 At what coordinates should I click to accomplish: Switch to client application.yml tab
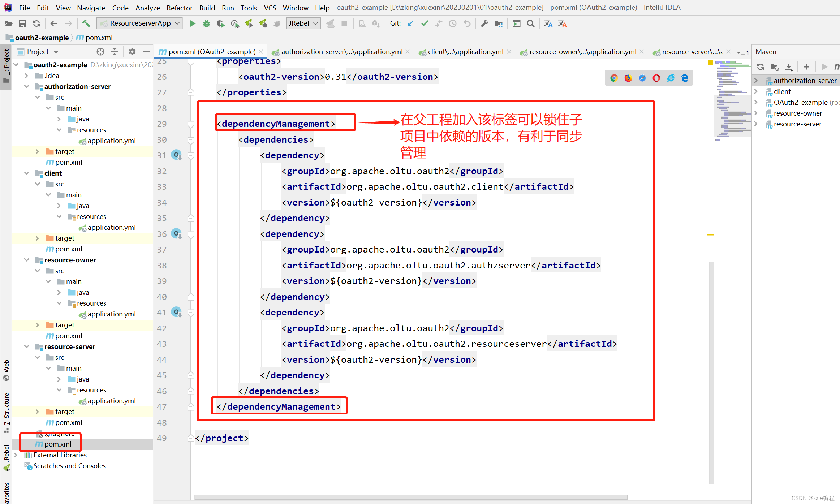(465, 52)
